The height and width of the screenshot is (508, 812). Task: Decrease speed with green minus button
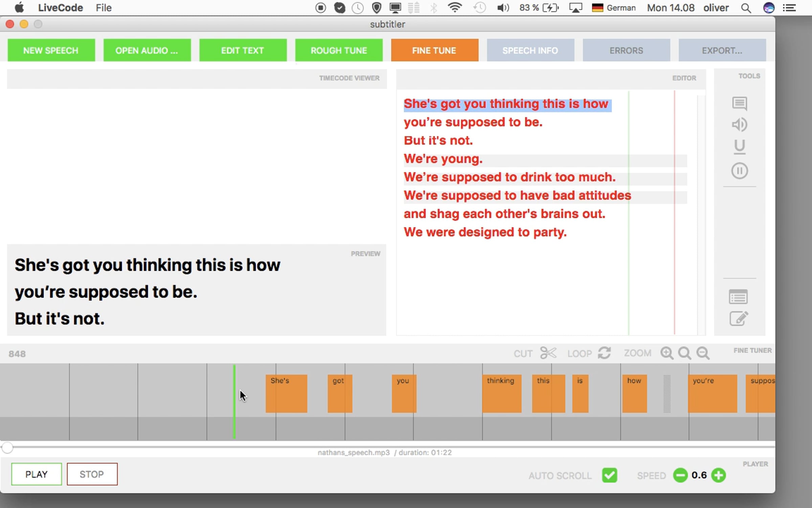[x=680, y=475]
